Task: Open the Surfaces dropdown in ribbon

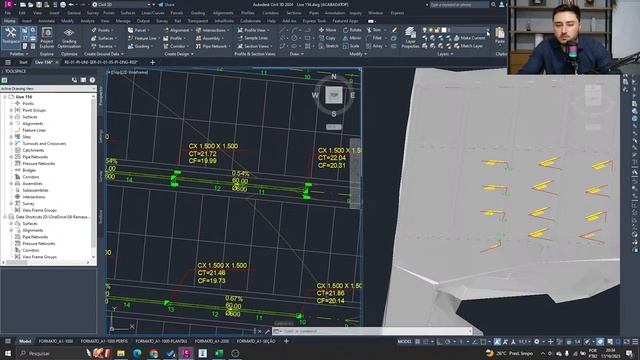Action: tap(104, 38)
